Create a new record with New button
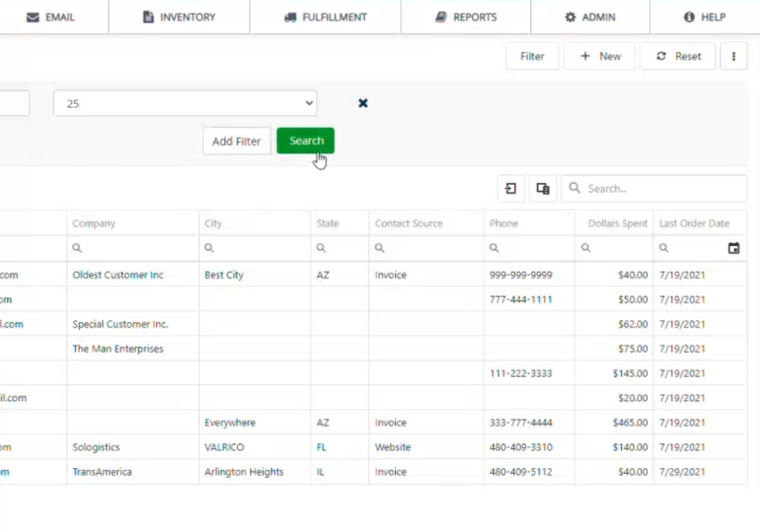The width and height of the screenshot is (760, 532). pyautogui.click(x=600, y=56)
